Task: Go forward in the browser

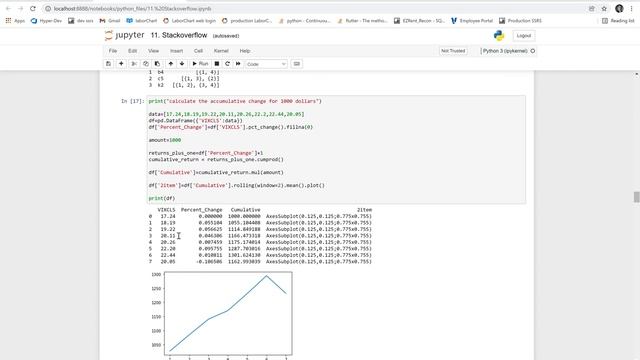Action: point(20,9)
